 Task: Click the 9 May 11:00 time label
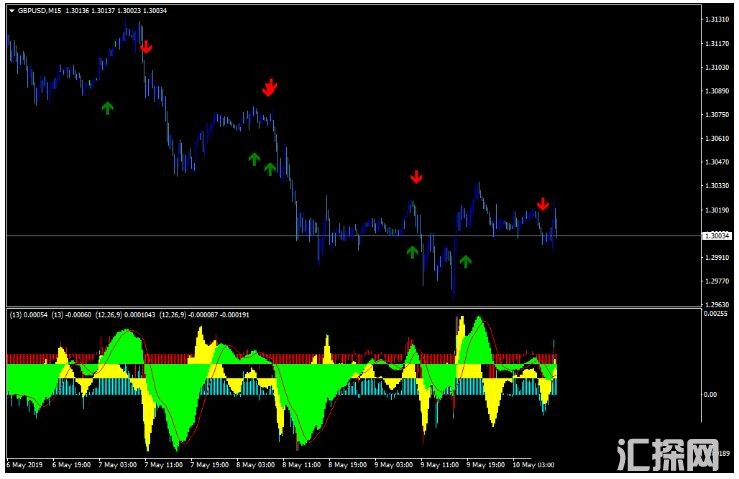pyautogui.click(x=440, y=465)
